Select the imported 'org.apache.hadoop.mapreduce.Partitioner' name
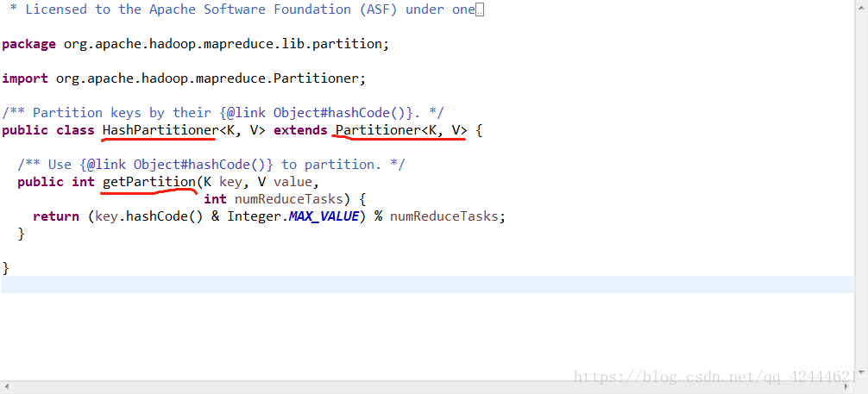Image resolution: width=868 pixels, height=394 pixels. pos(208,78)
